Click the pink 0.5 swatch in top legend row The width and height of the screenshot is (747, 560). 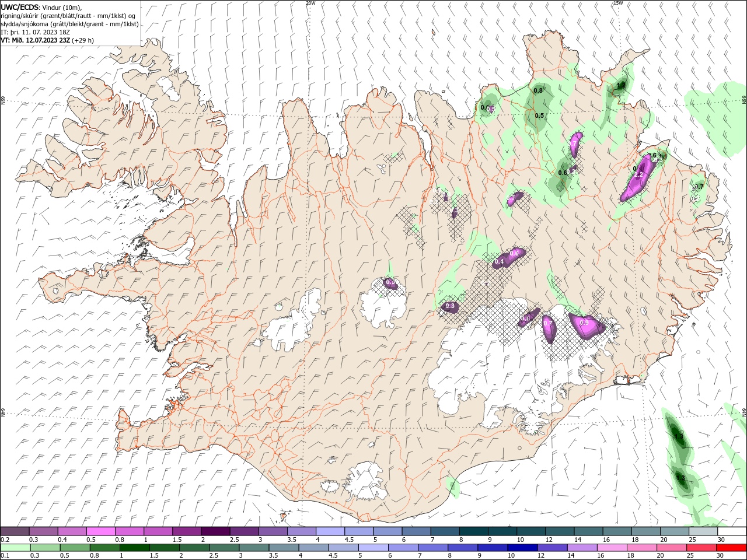pos(100,531)
